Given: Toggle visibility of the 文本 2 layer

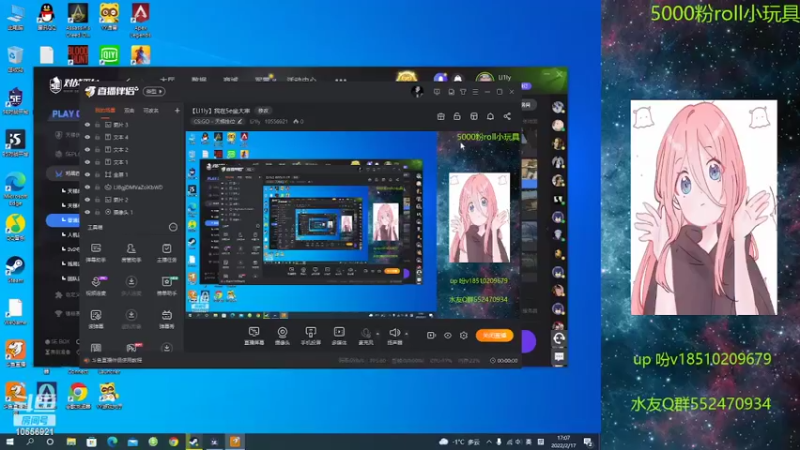Looking at the screenshot, I should pos(87,149).
